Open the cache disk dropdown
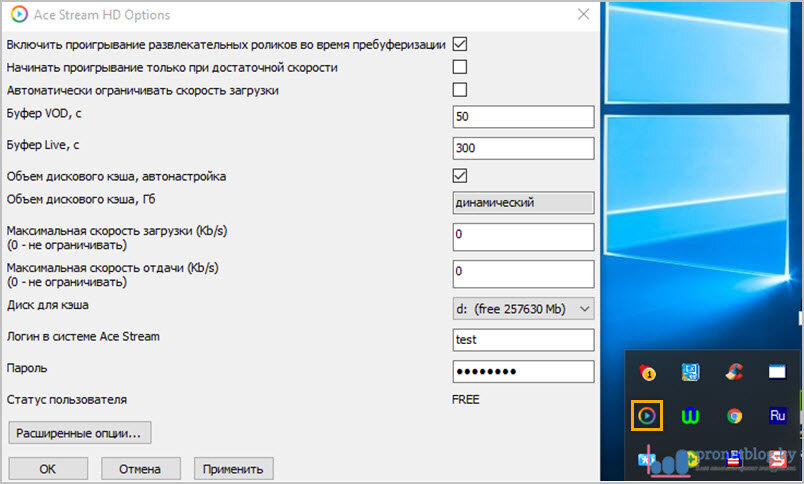804x484 pixels. [524, 309]
